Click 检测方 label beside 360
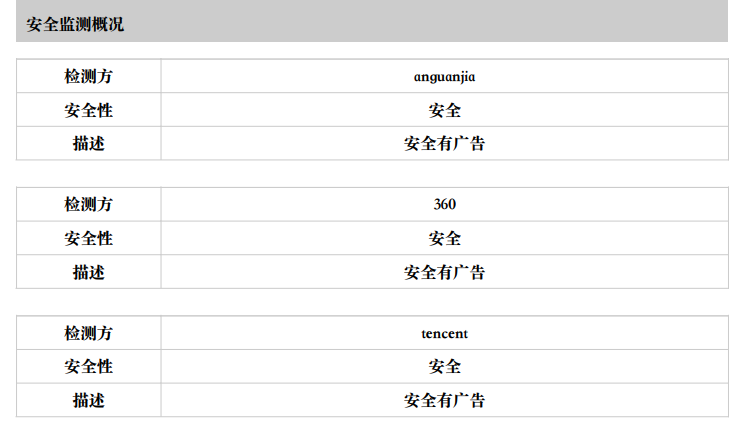 point(88,204)
